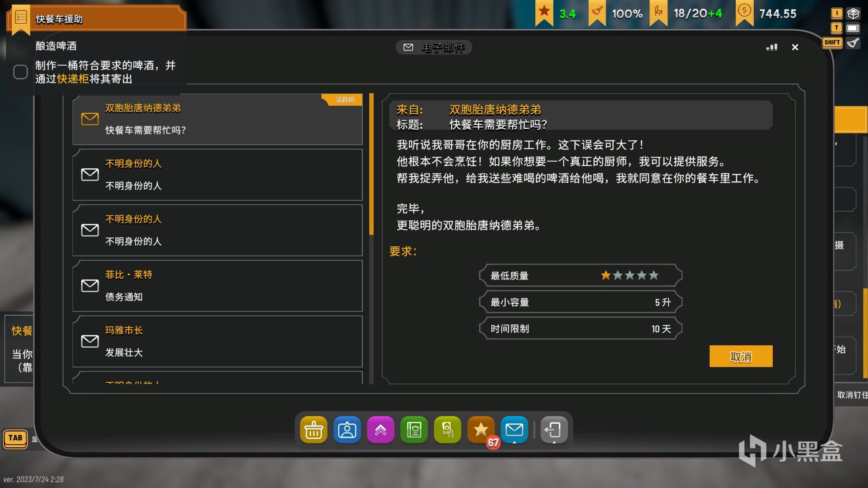Click the star rating 3.4 indicator
Viewport: 868px width, 488px height.
pyautogui.click(x=556, y=14)
